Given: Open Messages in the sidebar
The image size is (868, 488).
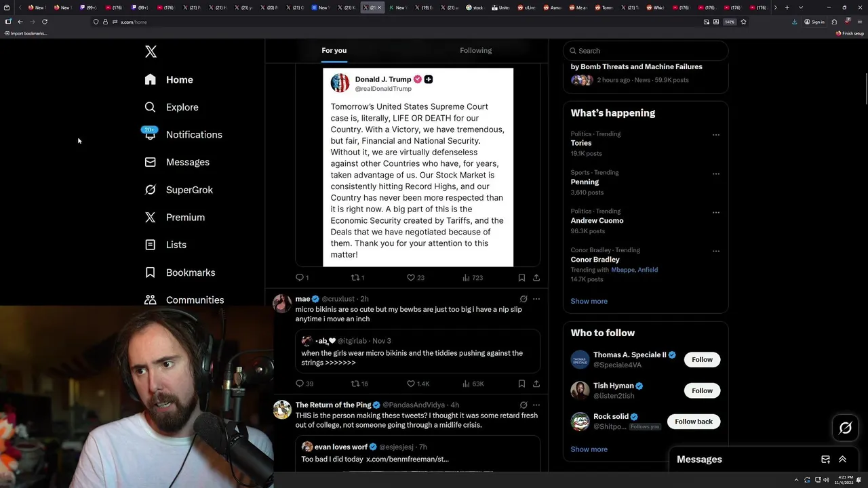Looking at the screenshot, I should [177, 162].
